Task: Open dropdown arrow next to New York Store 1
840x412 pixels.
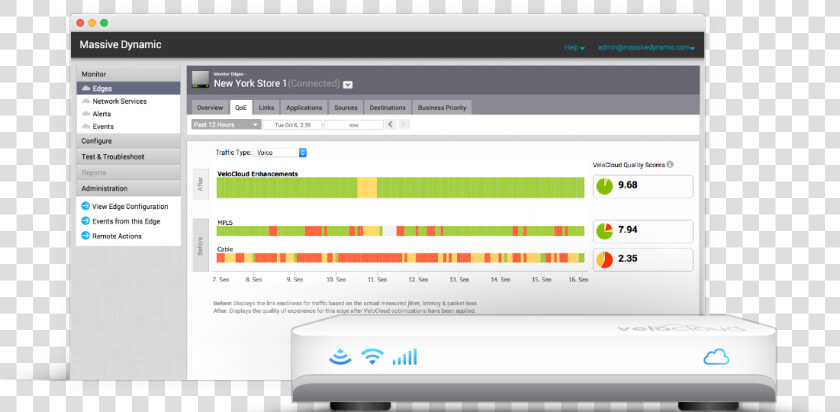Action: pyautogui.click(x=348, y=85)
